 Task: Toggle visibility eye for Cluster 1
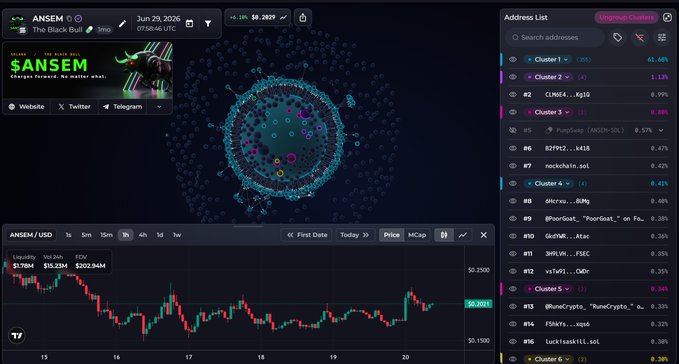point(513,59)
